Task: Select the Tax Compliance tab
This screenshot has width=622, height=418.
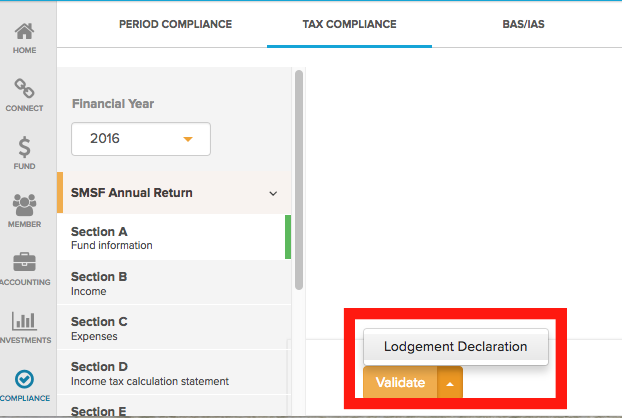Action: 349,24
